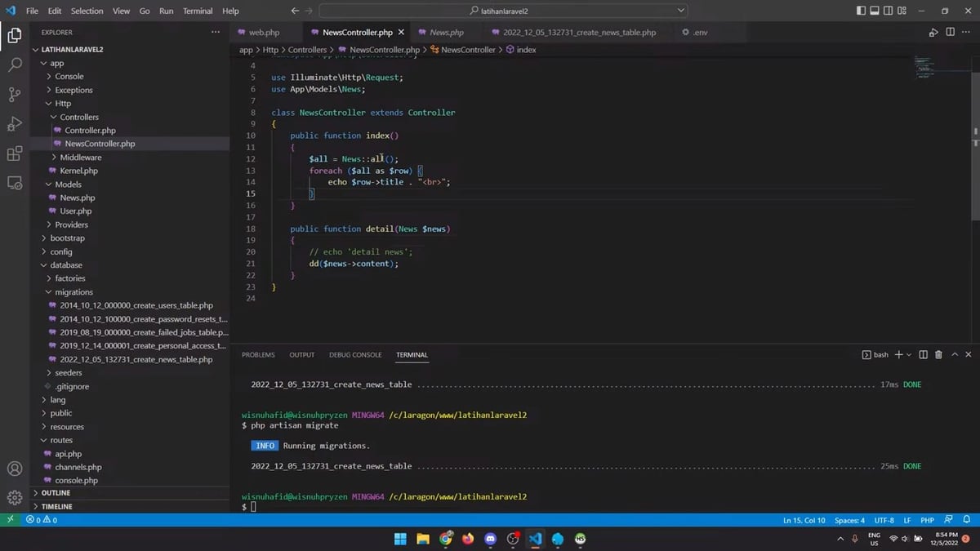The image size is (980, 551).
Task: Open Run and Debug view
Action: tap(15, 124)
